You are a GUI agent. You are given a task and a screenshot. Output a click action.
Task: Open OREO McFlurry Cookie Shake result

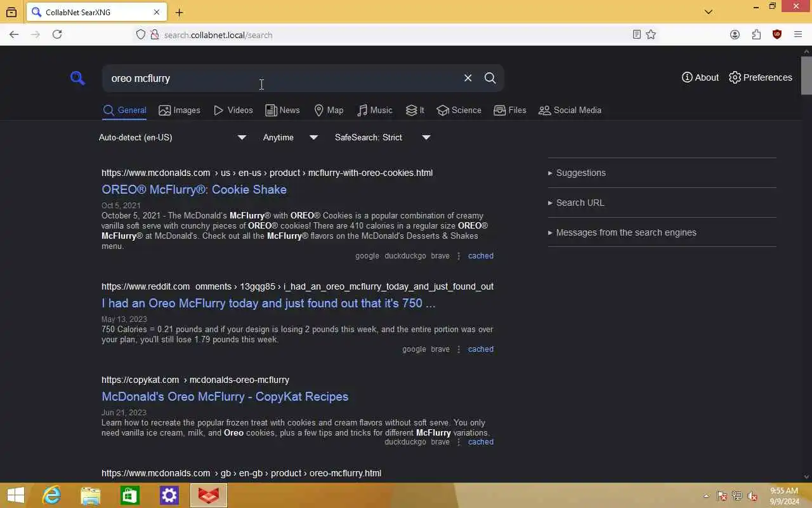click(x=194, y=189)
